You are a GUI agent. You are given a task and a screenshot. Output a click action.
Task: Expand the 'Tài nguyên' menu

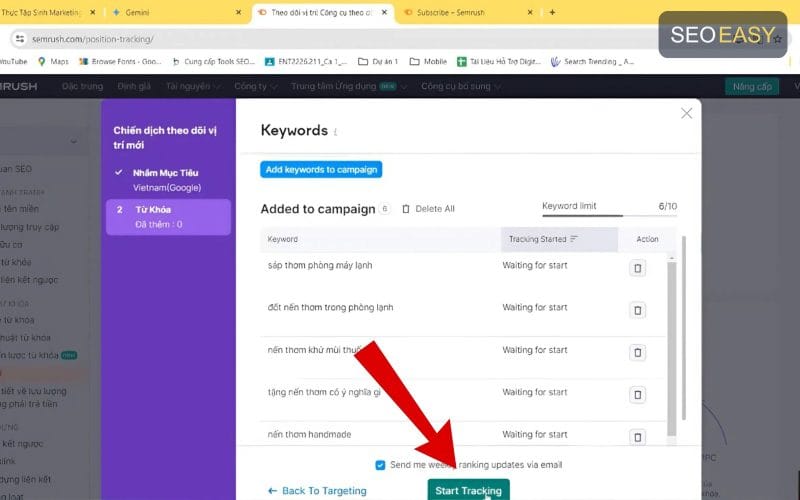[193, 86]
